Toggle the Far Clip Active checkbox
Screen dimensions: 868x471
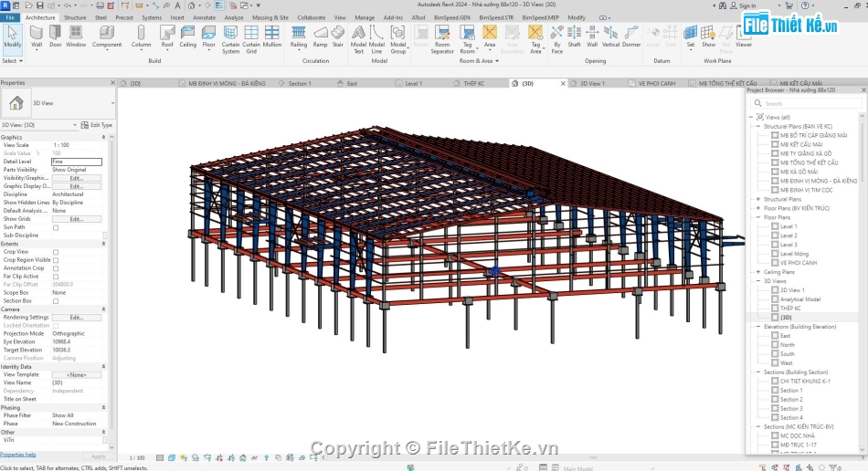[x=56, y=277]
